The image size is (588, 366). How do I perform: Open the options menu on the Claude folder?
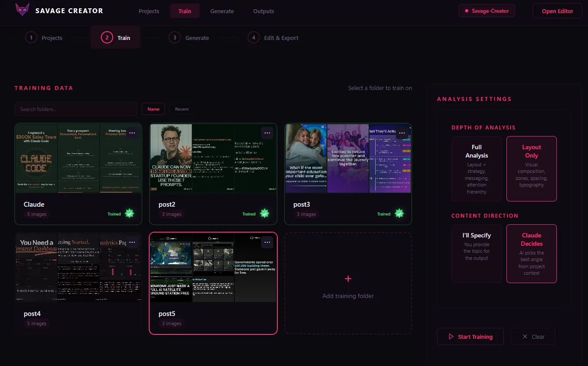click(132, 132)
